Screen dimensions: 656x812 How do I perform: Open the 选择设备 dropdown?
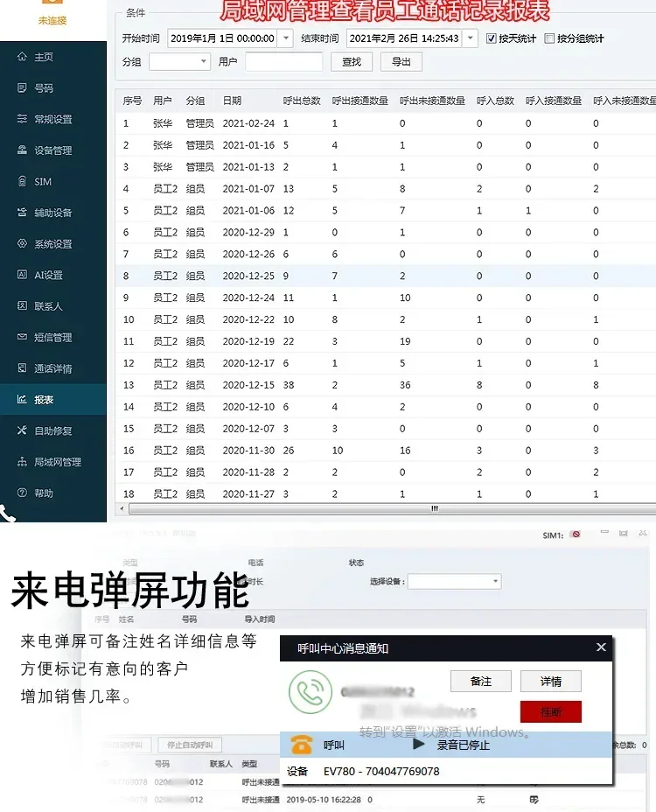(455, 581)
